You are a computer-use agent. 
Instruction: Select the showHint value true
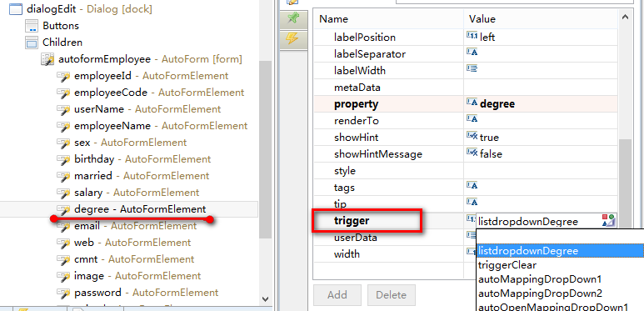pyautogui.click(x=489, y=138)
